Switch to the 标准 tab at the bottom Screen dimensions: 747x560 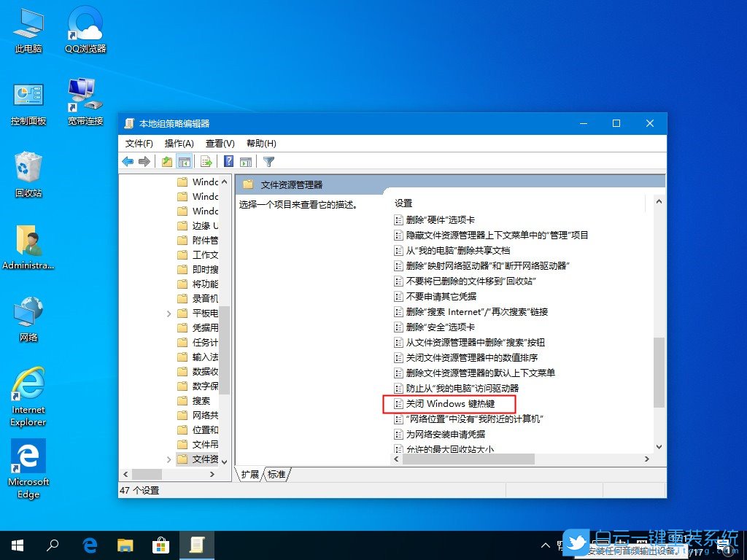pyautogui.click(x=277, y=475)
